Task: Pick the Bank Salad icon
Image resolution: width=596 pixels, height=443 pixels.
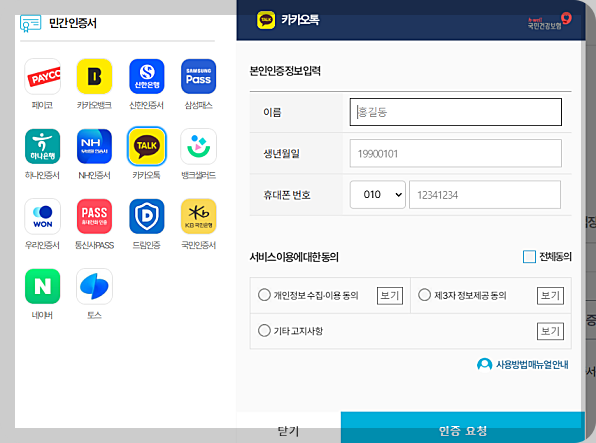Action: click(198, 146)
